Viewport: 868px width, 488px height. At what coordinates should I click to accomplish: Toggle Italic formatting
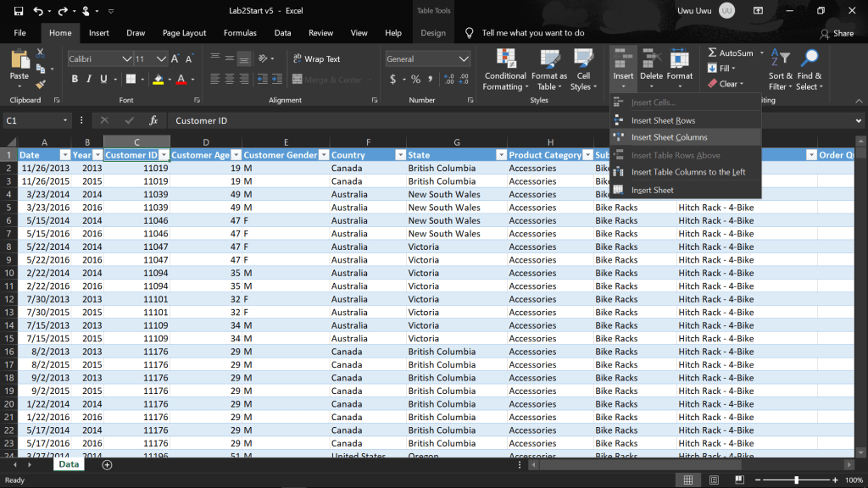tap(89, 80)
